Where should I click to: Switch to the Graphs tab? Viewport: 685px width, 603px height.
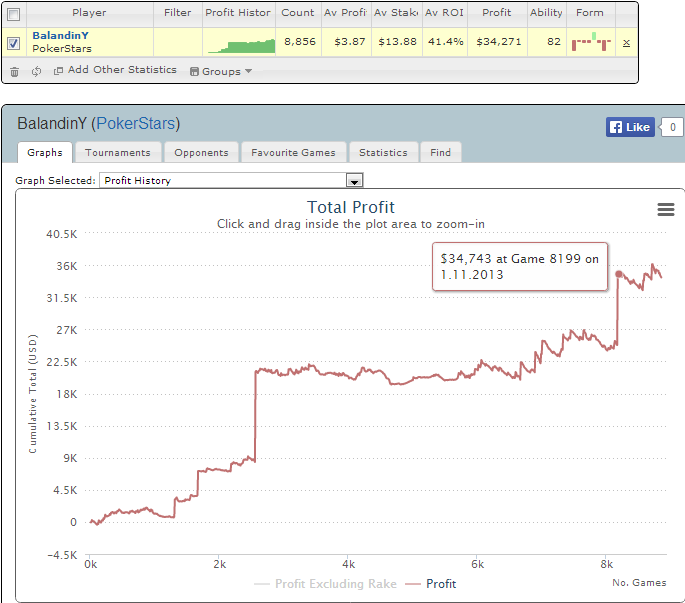click(x=45, y=152)
